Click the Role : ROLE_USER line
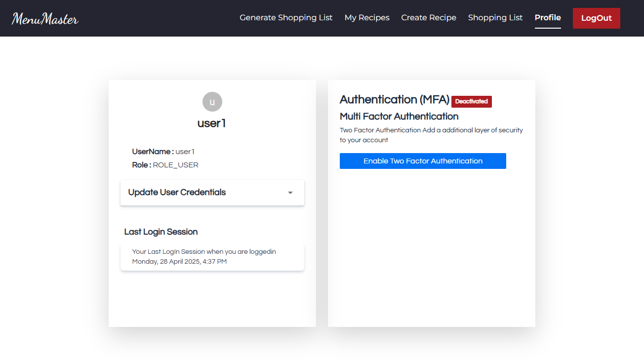This screenshot has width=644, height=360. (165, 165)
